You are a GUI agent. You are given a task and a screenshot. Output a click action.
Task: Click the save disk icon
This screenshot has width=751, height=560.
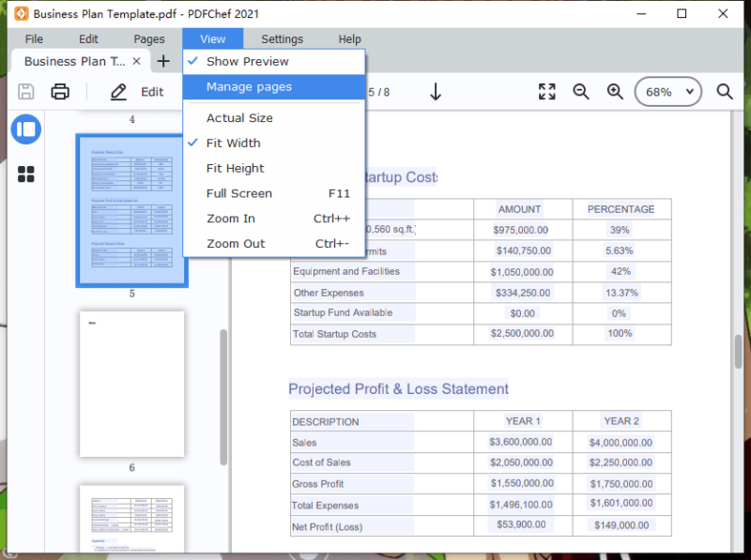point(26,91)
